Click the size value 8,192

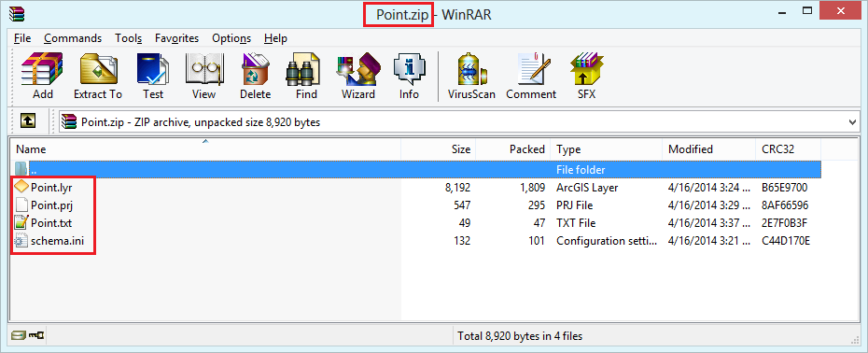tap(457, 188)
